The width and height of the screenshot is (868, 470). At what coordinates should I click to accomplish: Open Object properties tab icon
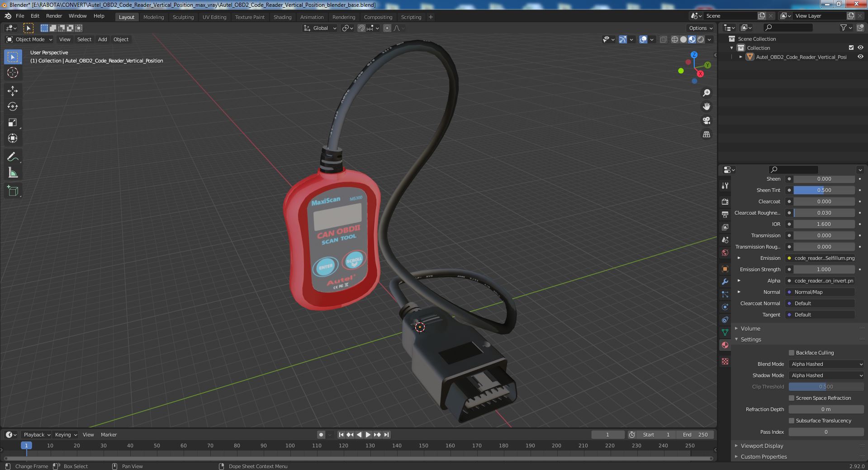[x=725, y=269]
